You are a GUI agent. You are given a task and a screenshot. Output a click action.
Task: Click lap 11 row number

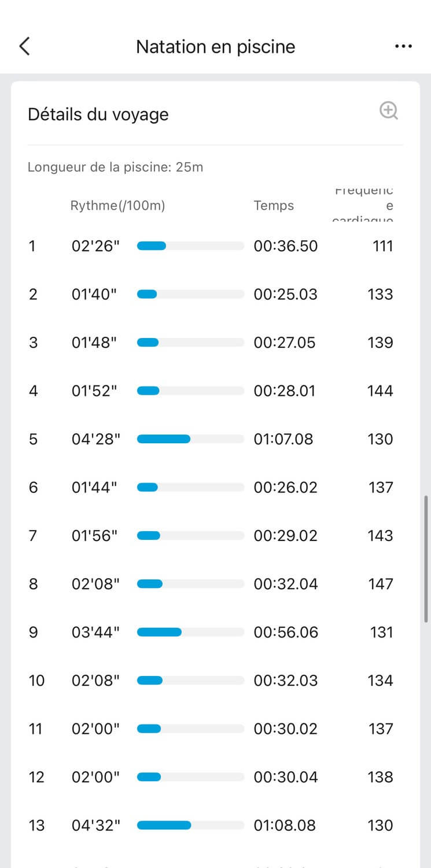pos(36,729)
